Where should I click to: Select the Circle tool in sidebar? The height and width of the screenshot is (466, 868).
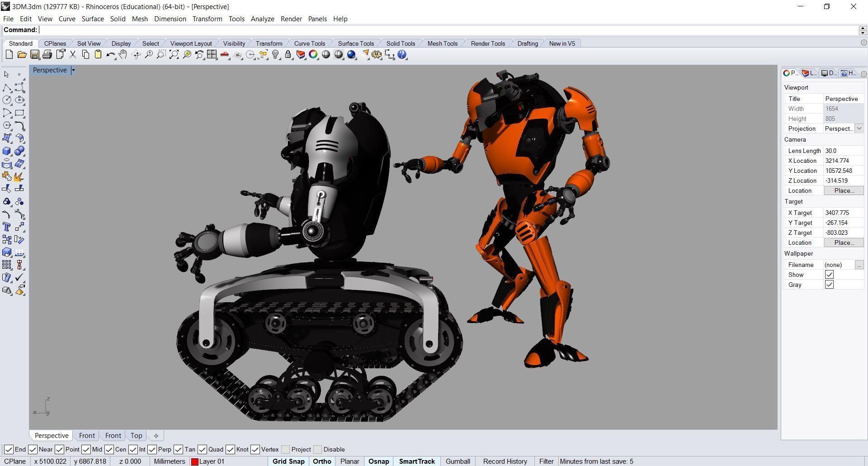[x=7, y=100]
